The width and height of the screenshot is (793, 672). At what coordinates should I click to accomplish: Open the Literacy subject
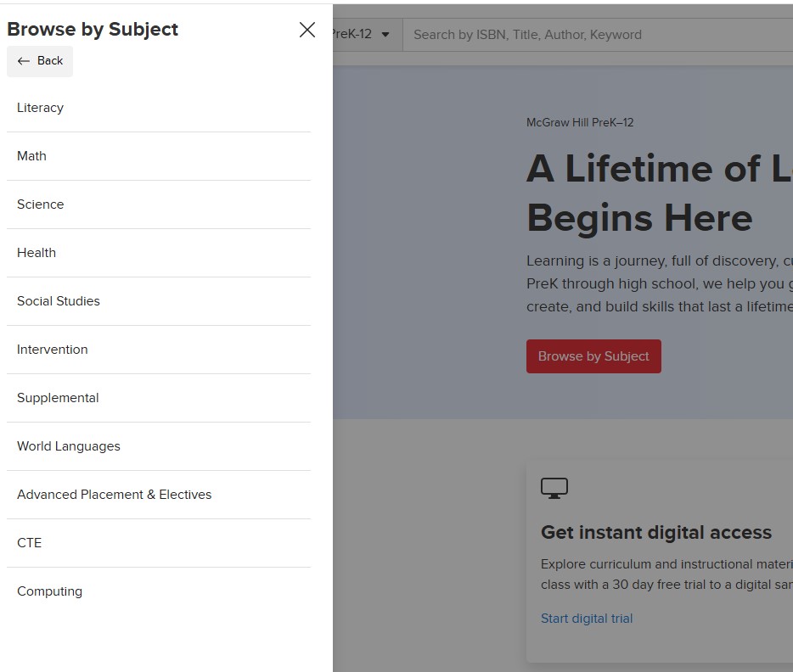[41, 108]
